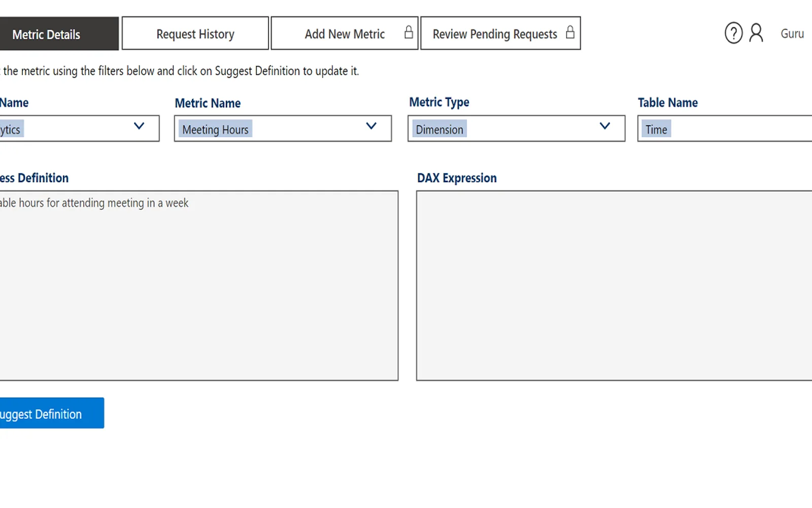Expand the leftmost Name dropdown arrow
Image resolution: width=812 pixels, height=508 pixels.
pyautogui.click(x=139, y=126)
